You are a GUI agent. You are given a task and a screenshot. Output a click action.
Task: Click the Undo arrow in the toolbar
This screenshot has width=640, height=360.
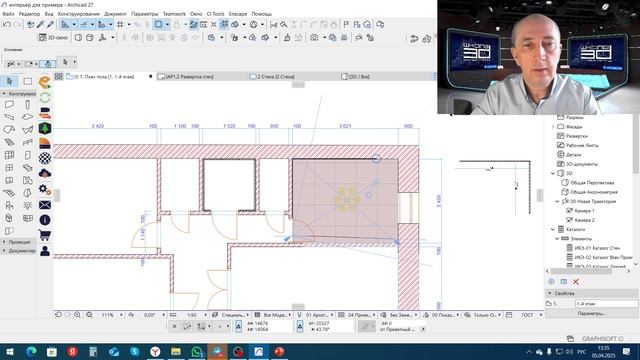(7, 24)
